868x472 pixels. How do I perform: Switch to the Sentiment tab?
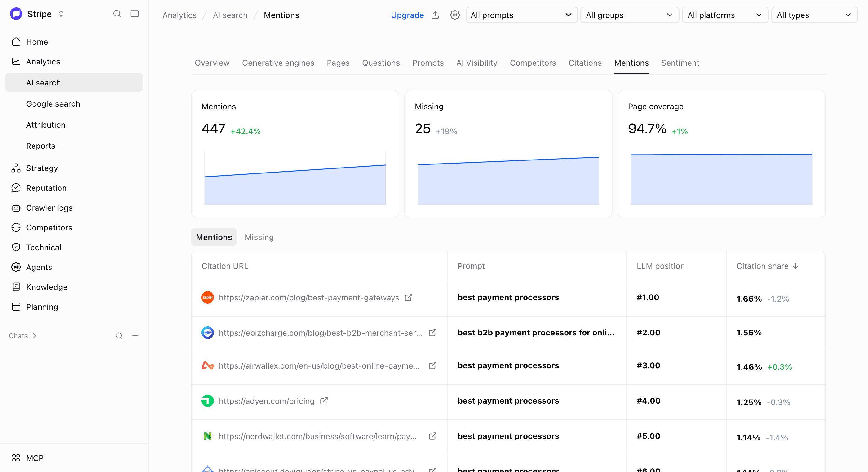point(680,63)
